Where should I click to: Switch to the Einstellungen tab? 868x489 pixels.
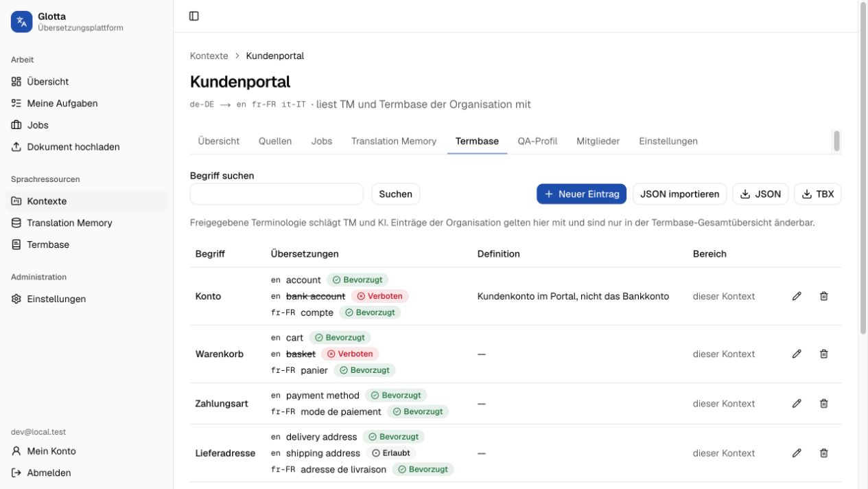668,141
